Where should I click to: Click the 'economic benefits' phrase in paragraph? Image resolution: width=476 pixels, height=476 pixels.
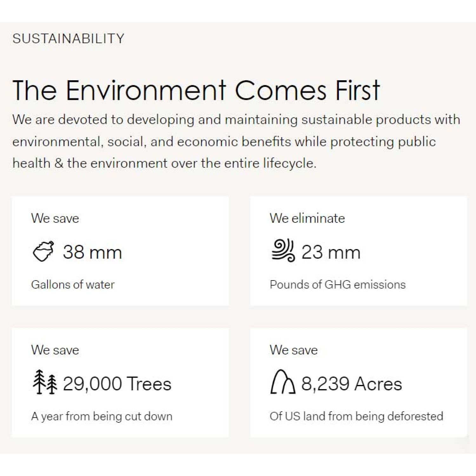coord(234,142)
